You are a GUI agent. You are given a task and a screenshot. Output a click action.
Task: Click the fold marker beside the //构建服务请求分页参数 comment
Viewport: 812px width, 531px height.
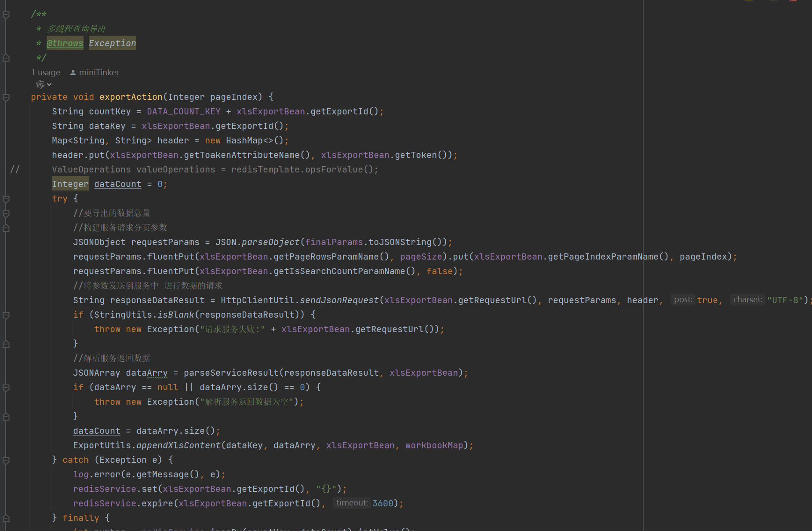click(x=6, y=228)
